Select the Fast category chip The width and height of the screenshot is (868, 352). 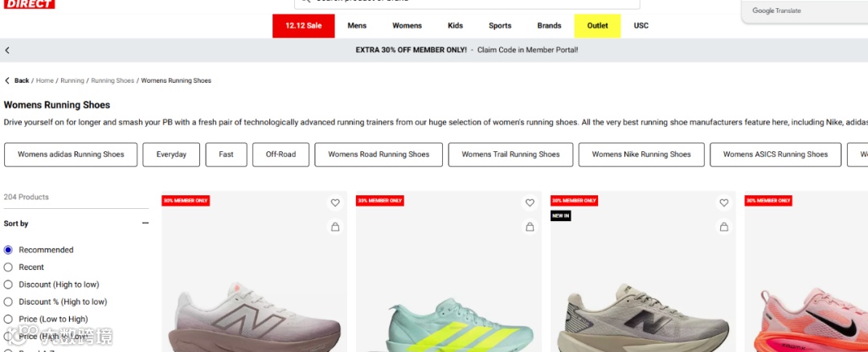pyautogui.click(x=226, y=154)
